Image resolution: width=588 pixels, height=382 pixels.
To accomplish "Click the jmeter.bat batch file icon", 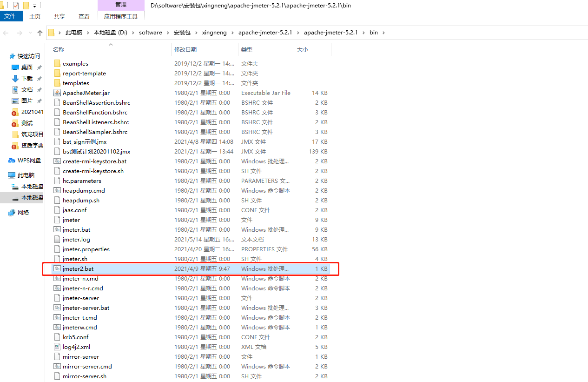I will click(58, 229).
